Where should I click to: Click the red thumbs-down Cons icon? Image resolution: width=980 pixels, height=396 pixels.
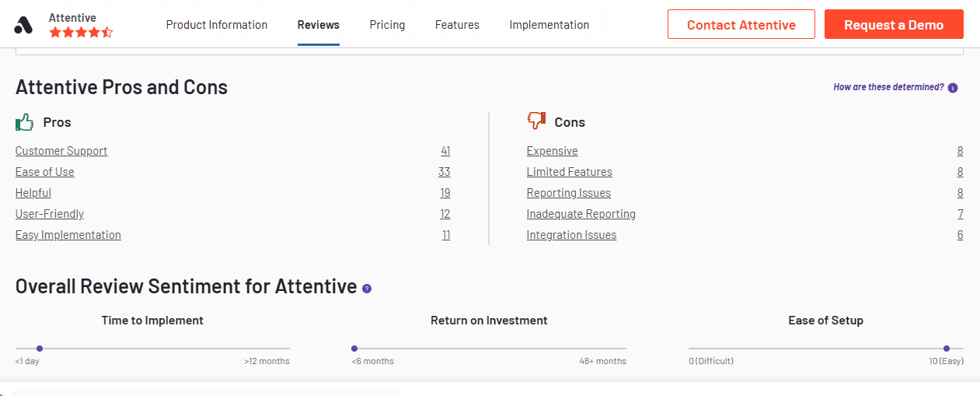click(536, 121)
